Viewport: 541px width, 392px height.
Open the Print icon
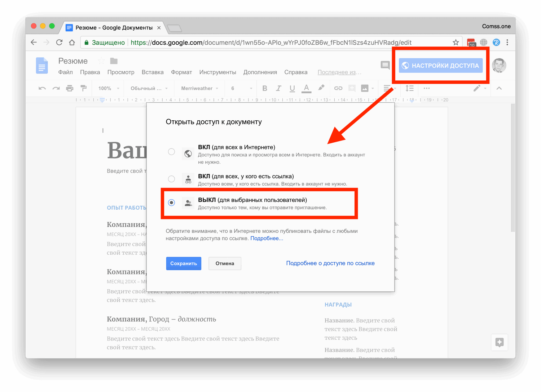(70, 88)
